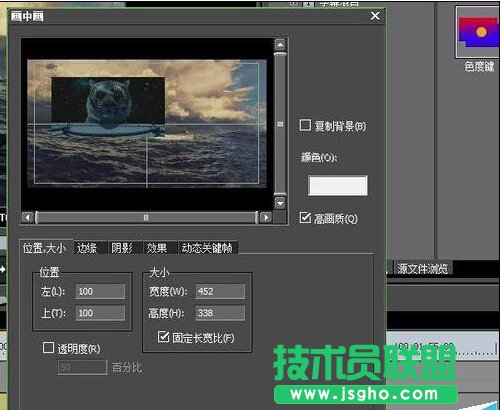The height and width of the screenshot is (410, 501).
Task: Click the 宽度(W) size input field
Action: tap(220, 291)
